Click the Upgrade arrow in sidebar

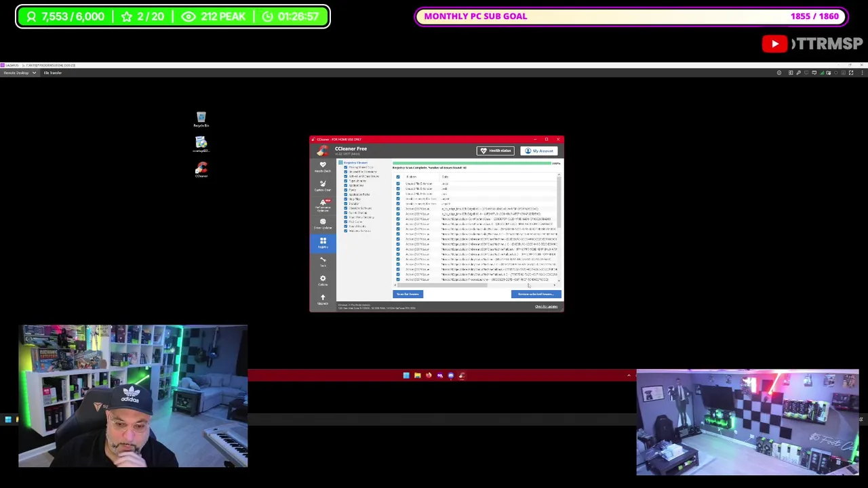pos(323,299)
